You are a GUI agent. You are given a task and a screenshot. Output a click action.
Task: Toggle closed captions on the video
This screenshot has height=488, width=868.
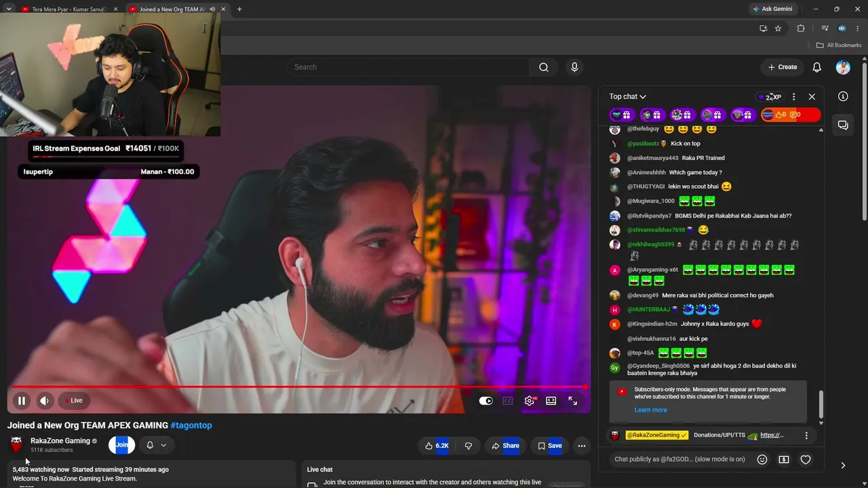click(507, 401)
